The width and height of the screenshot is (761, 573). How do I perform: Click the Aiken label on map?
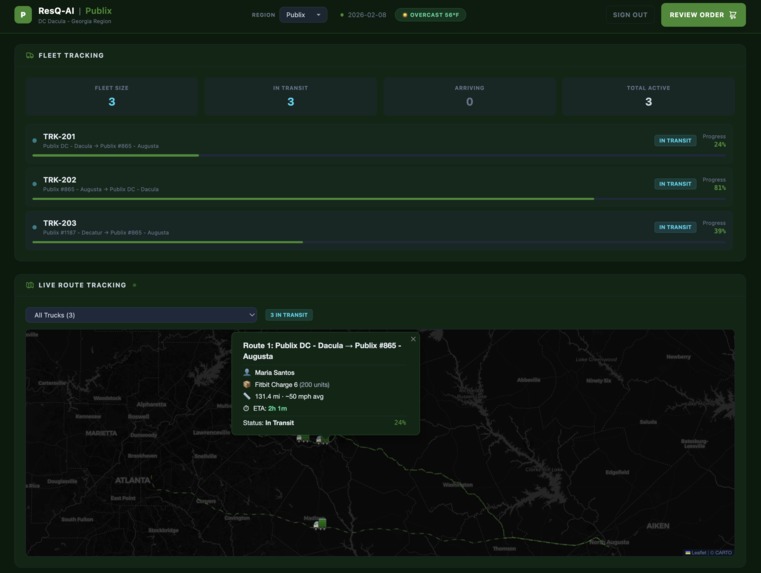tap(658, 525)
